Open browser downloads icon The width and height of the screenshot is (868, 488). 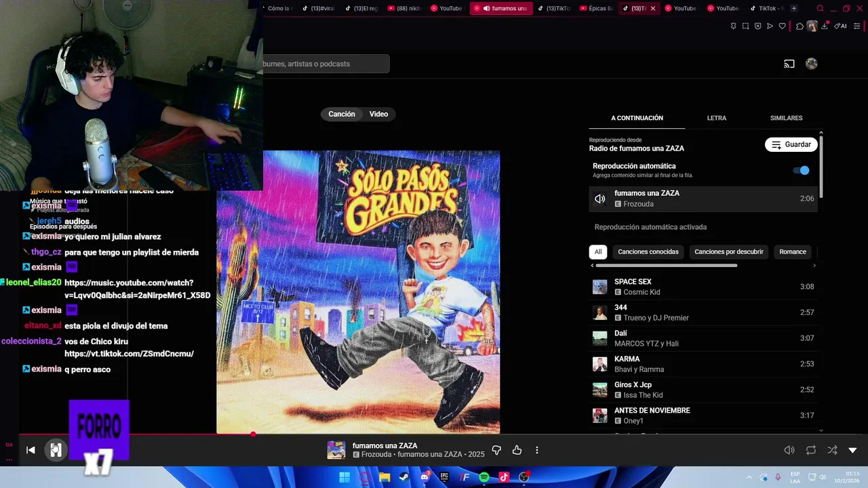tap(825, 26)
